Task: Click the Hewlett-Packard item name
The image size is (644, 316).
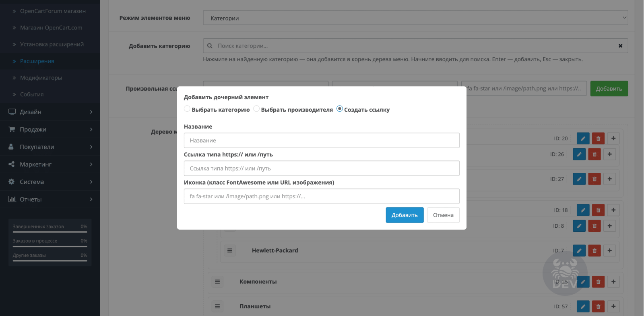Action: [275, 250]
